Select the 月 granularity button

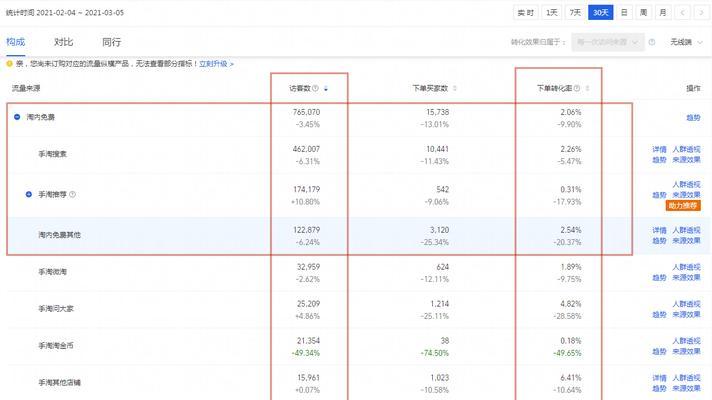[x=663, y=13]
